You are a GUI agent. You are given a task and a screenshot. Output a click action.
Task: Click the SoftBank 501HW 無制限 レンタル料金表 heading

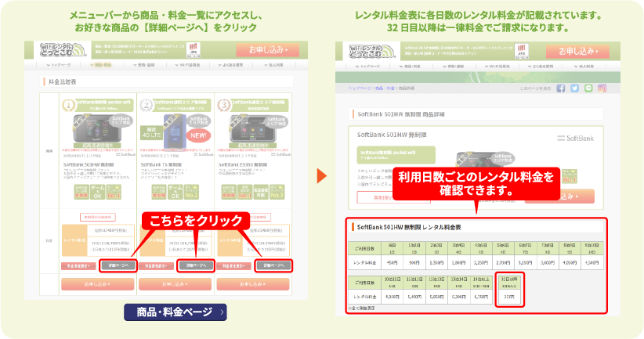point(409,227)
